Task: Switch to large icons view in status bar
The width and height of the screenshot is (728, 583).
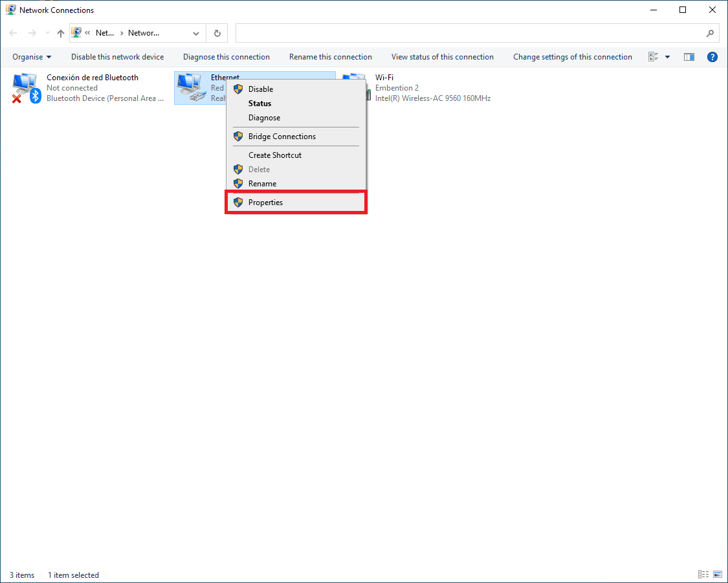Action: click(717, 575)
